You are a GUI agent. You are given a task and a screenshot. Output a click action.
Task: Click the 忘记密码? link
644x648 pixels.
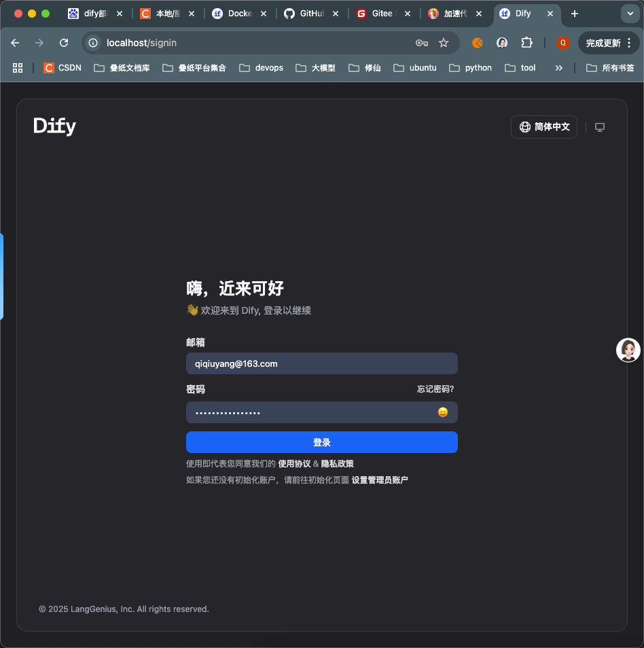(435, 389)
